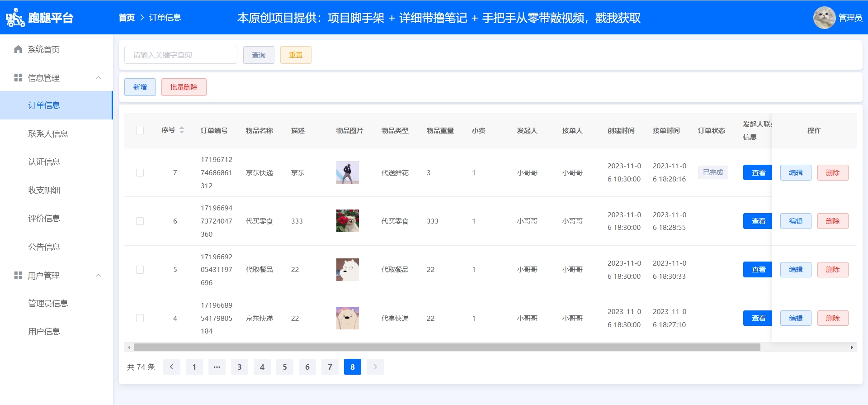
Task: Expand pagination ellipsis for more pages
Action: tap(217, 367)
